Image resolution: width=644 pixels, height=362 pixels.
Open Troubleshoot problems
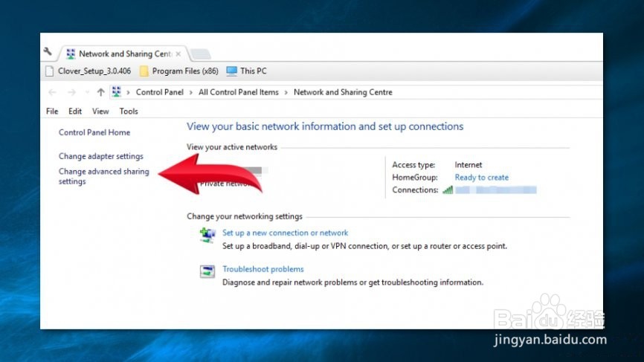(263, 269)
